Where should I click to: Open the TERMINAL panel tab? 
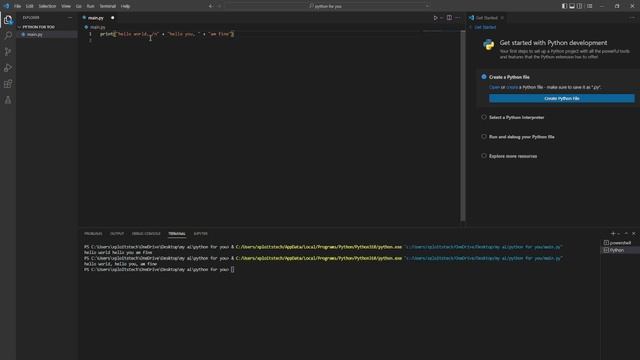tap(177, 234)
